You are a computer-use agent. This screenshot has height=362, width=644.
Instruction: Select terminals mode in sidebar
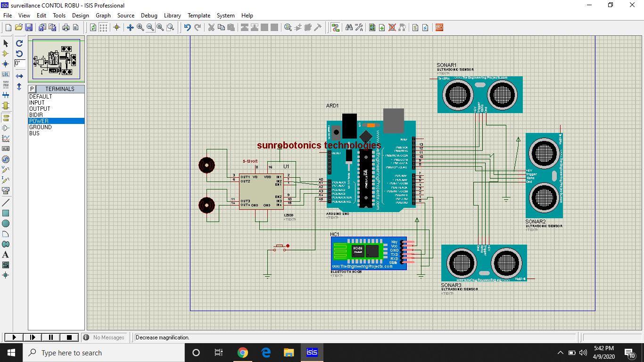pyautogui.click(x=6, y=117)
